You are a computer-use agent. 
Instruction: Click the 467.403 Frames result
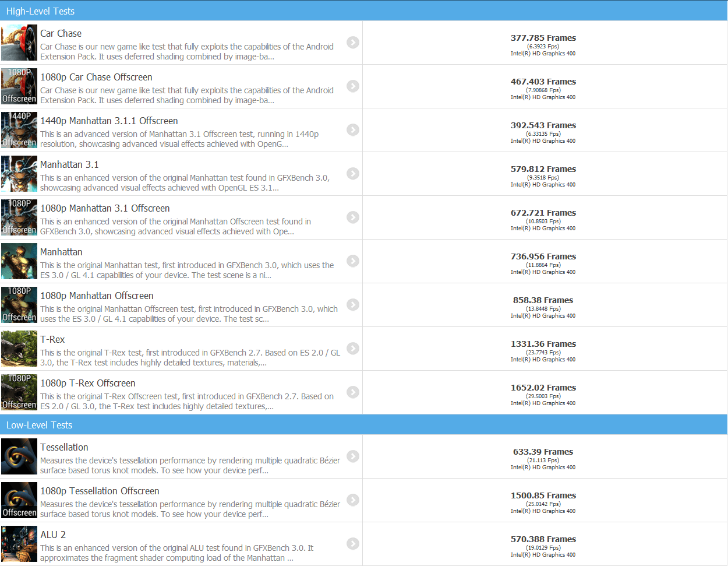pos(543,82)
